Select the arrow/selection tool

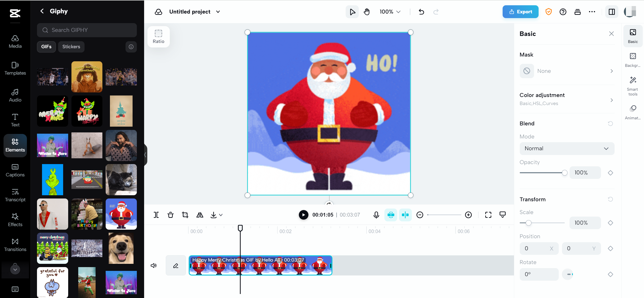point(352,12)
